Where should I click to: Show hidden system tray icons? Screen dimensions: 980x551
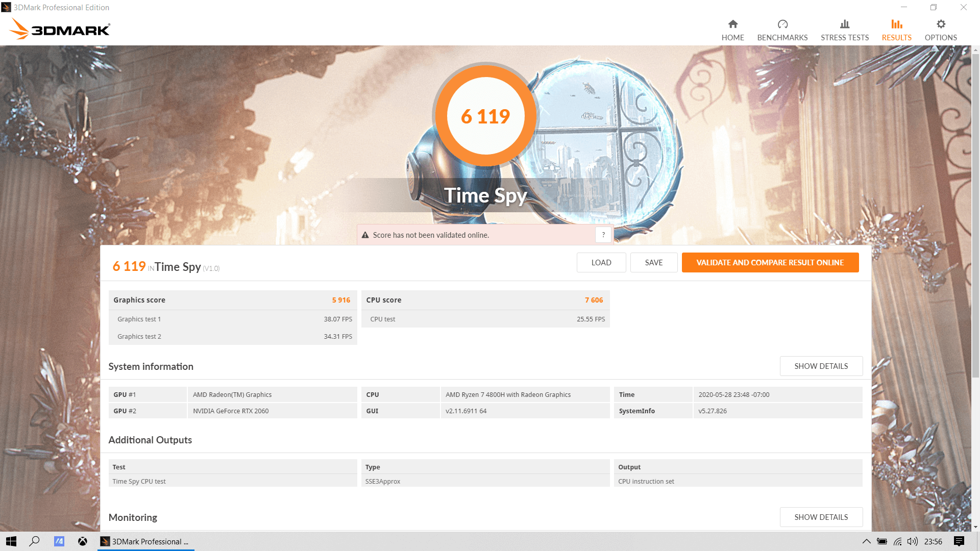point(866,541)
